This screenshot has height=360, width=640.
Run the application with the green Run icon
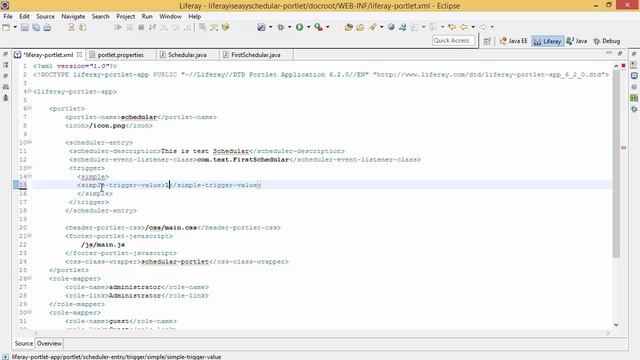pyautogui.click(x=300, y=27)
